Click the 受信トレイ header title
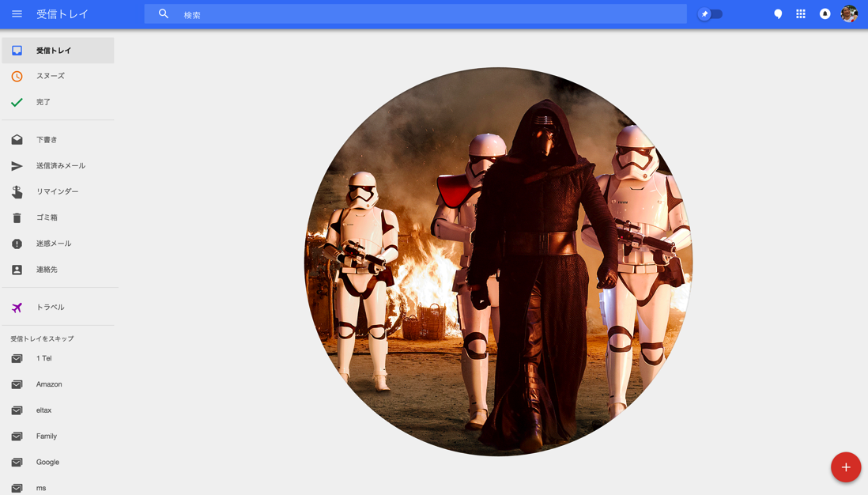This screenshot has height=495, width=868. [x=62, y=14]
